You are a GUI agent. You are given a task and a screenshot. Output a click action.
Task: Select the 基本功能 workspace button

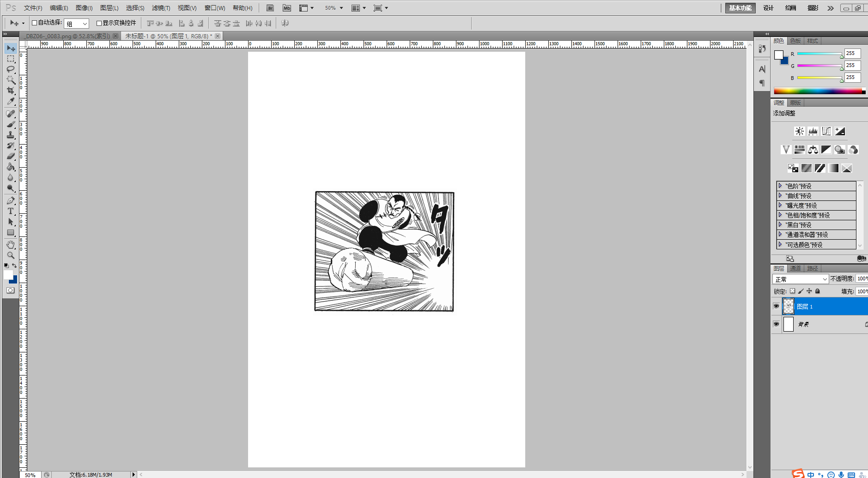click(740, 8)
